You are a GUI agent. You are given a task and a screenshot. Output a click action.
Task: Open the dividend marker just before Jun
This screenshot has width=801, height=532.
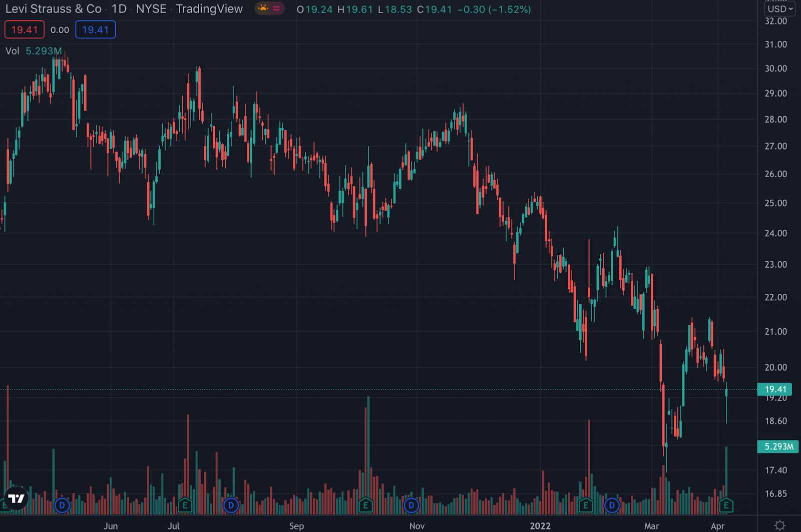click(62, 505)
